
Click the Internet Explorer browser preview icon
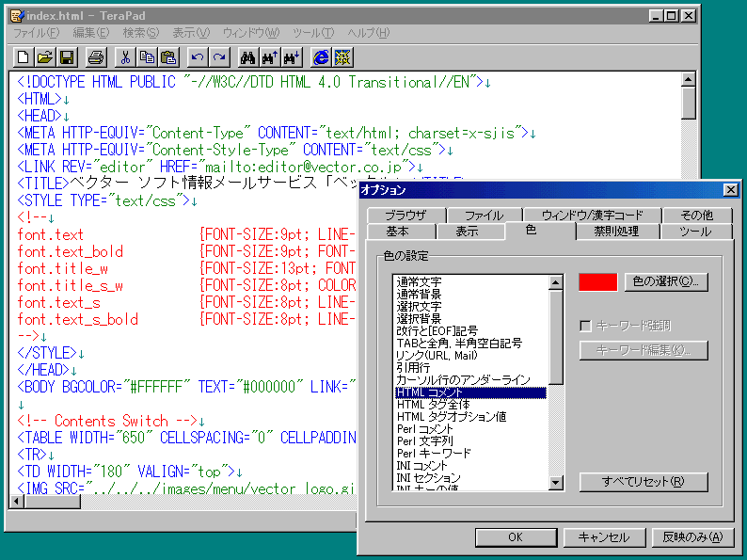pyautogui.click(x=321, y=57)
